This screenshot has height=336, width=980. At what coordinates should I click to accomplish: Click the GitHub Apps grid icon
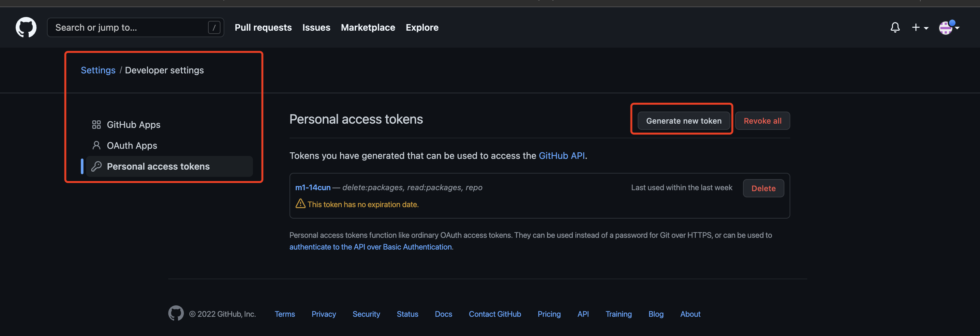tap(96, 124)
